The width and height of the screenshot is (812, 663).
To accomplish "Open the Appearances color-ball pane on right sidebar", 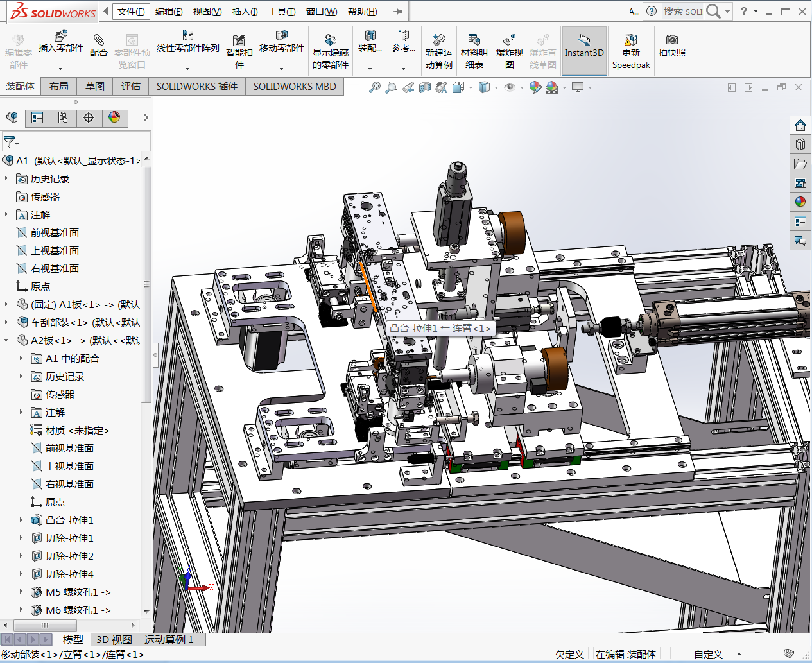I will 800,202.
